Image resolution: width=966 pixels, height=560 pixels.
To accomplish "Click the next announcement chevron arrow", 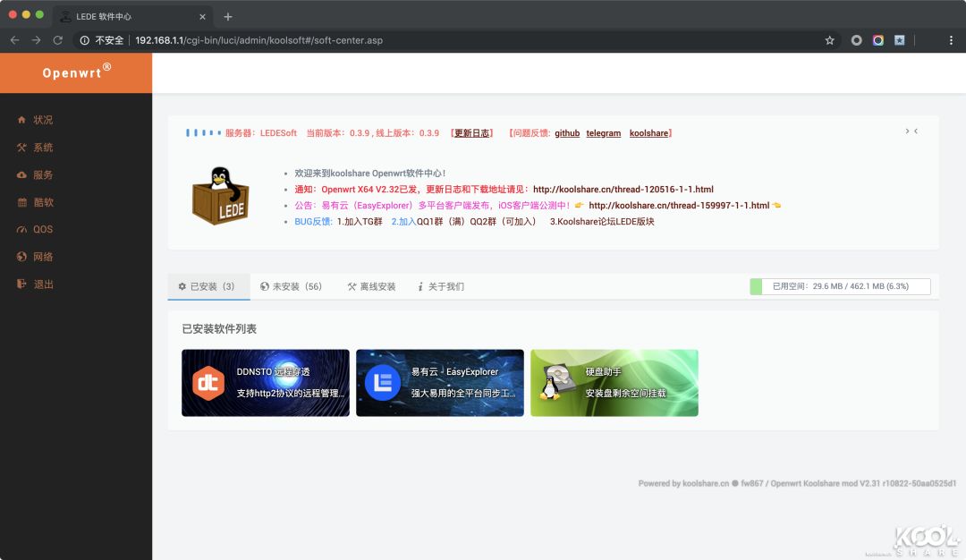I will click(906, 131).
